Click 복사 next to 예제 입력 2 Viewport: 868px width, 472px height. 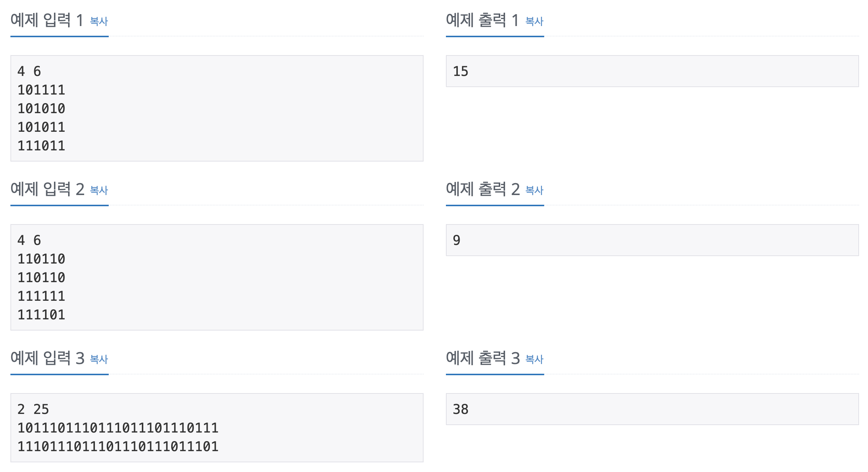click(x=98, y=191)
